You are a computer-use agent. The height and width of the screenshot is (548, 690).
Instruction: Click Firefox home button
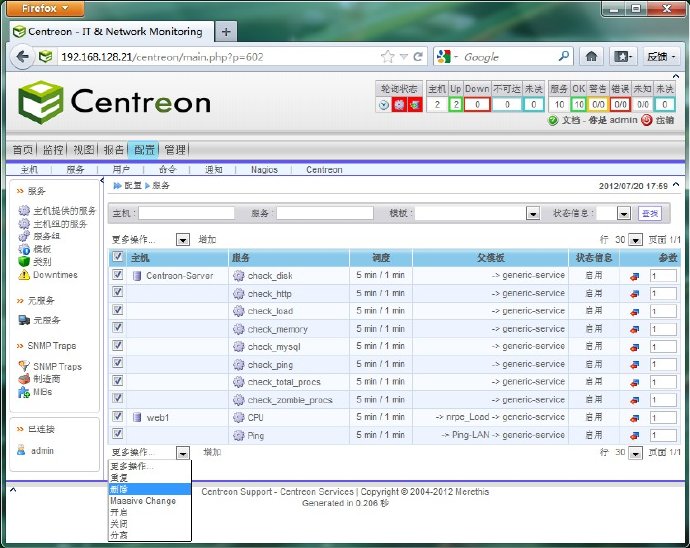click(x=591, y=56)
